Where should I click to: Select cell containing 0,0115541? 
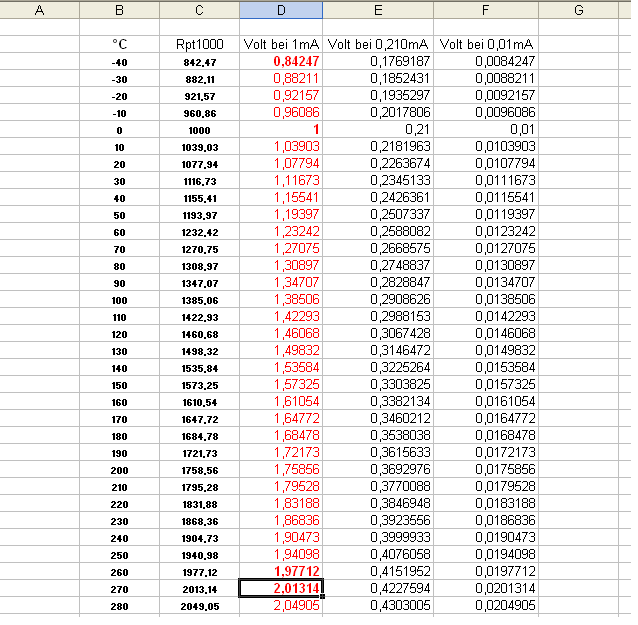pyautogui.click(x=486, y=198)
